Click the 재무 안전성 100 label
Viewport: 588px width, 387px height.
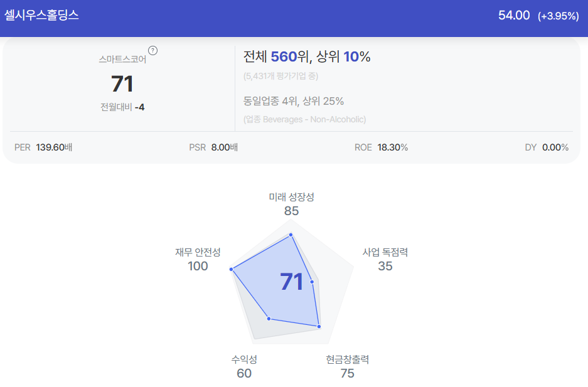point(198,259)
